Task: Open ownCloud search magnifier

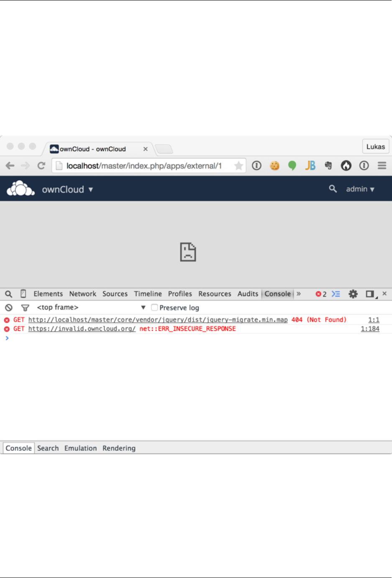Action: (x=333, y=189)
